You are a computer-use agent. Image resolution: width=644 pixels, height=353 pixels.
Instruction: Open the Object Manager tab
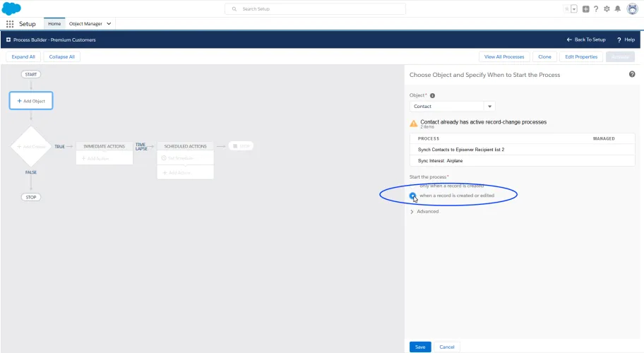coord(85,24)
